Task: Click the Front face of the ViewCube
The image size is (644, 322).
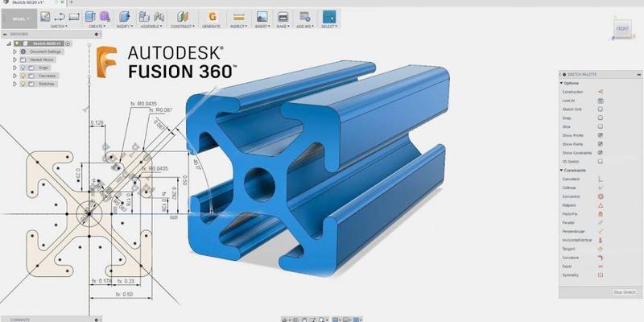Action: click(622, 29)
